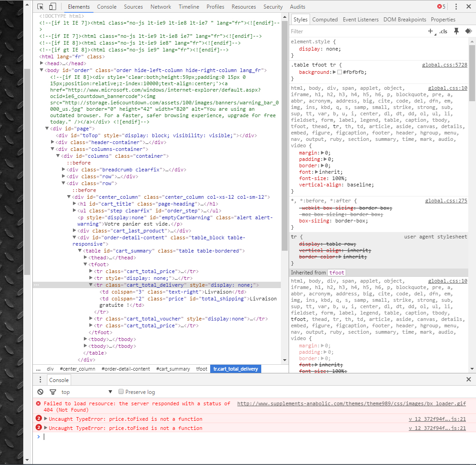Activate the inspect element picker icon
Screen dimensions: 476x465
(x=41, y=7)
